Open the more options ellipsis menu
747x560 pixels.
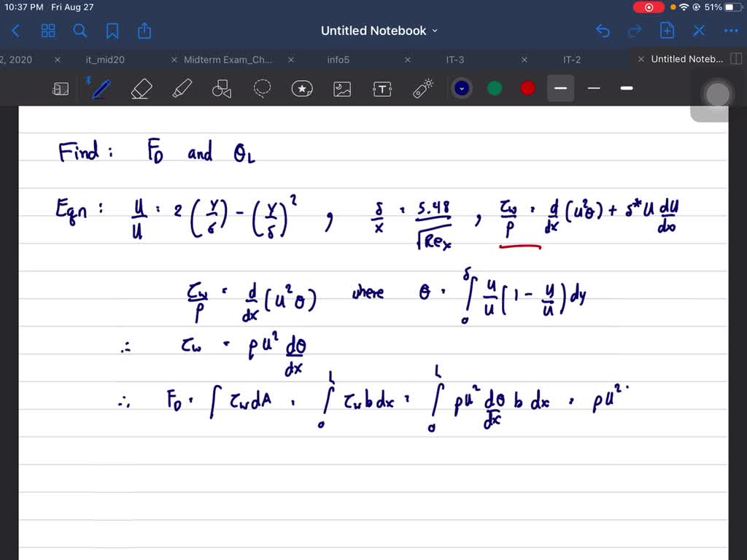pyautogui.click(x=731, y=31)
